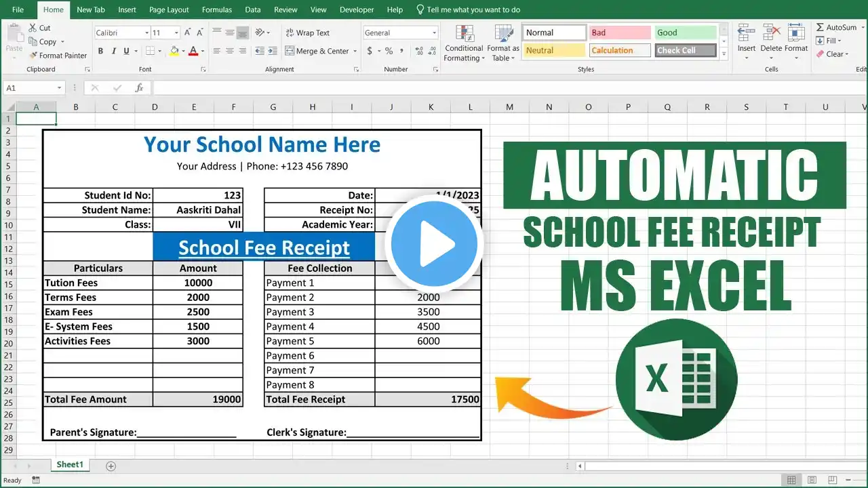This screenshot has width=868, height=488.
Task: Click the font color red A swatch
Action: [x=193, y=51]
